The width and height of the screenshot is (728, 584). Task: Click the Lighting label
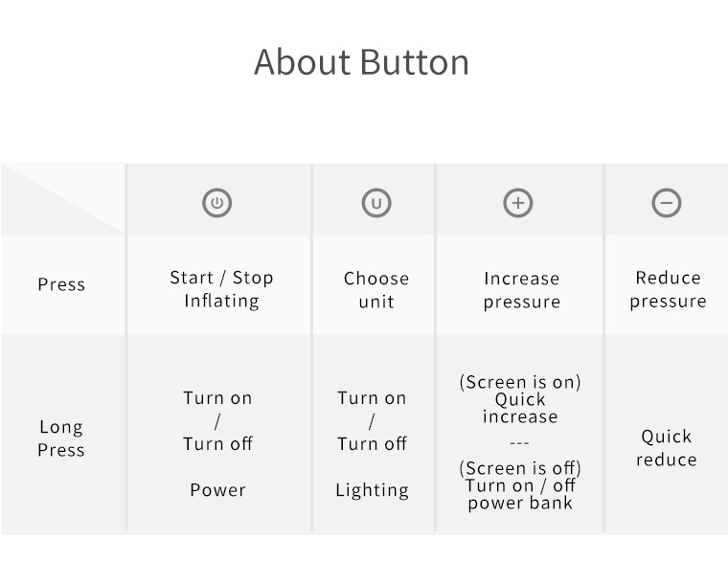click(373, 490)
